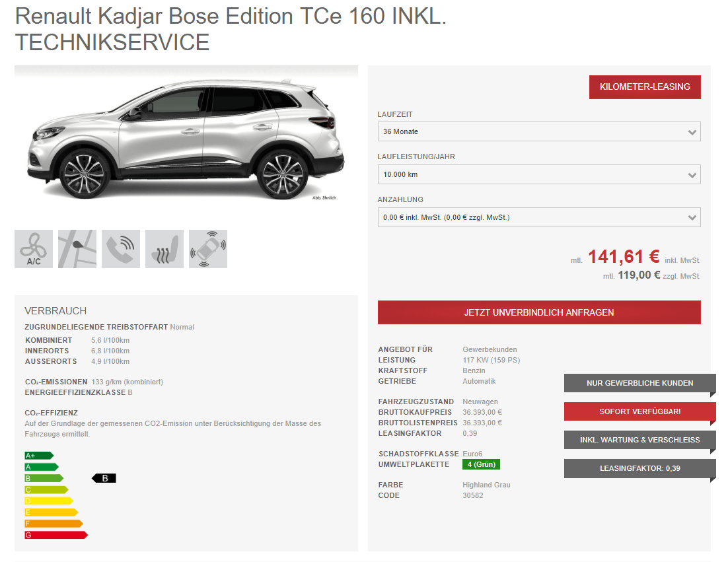
Task: Click the yellow D efficiency bar
Action: [49, 501]
